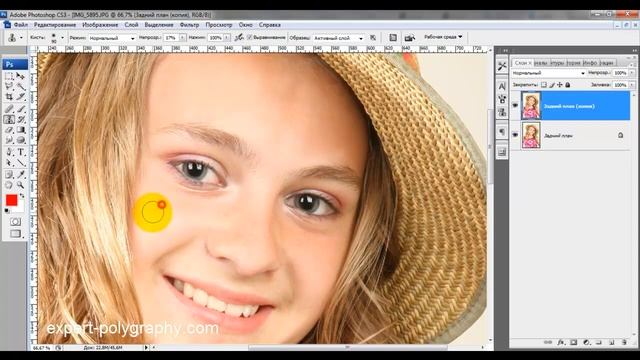Image resolution: width=640 pixels, height=360 pixels.
Task: Select the History Brush tool
Action: click(21, 120)
